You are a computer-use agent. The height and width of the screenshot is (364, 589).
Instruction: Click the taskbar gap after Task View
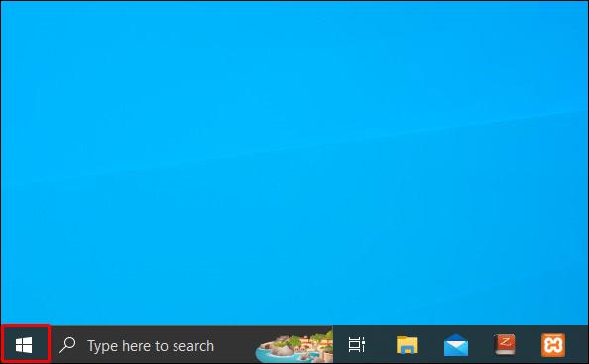pyautogui.click(x=381, y=345)
